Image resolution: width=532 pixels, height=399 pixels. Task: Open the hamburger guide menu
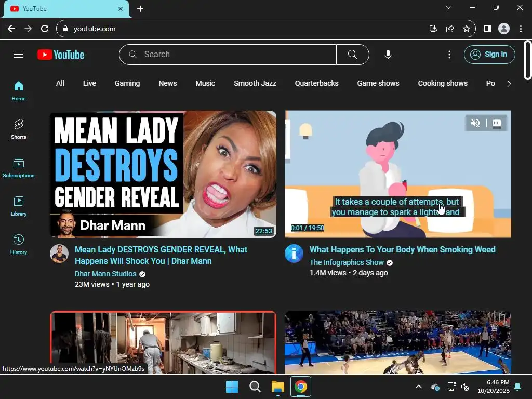tap(19, 54)
